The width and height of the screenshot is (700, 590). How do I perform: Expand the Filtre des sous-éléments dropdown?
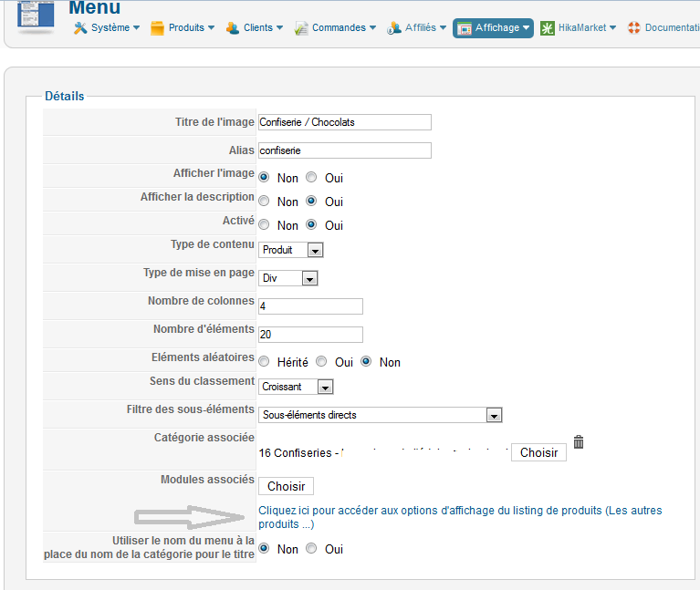coord(381,415)
